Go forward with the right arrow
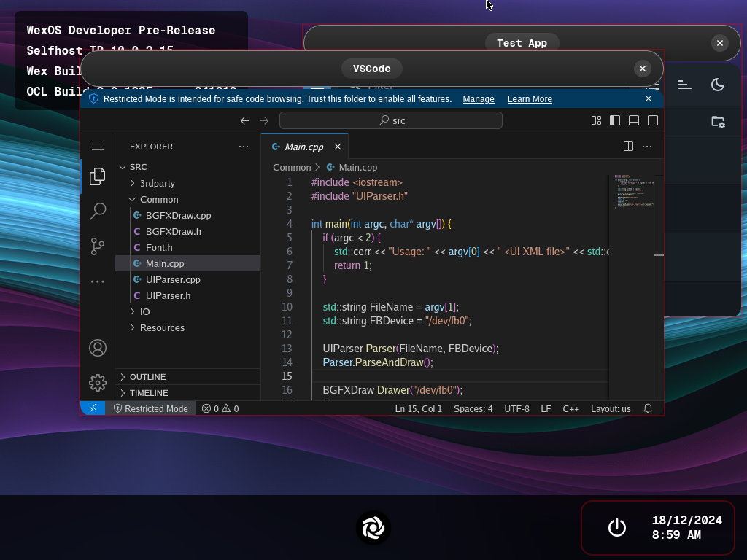 coord(264,120)
